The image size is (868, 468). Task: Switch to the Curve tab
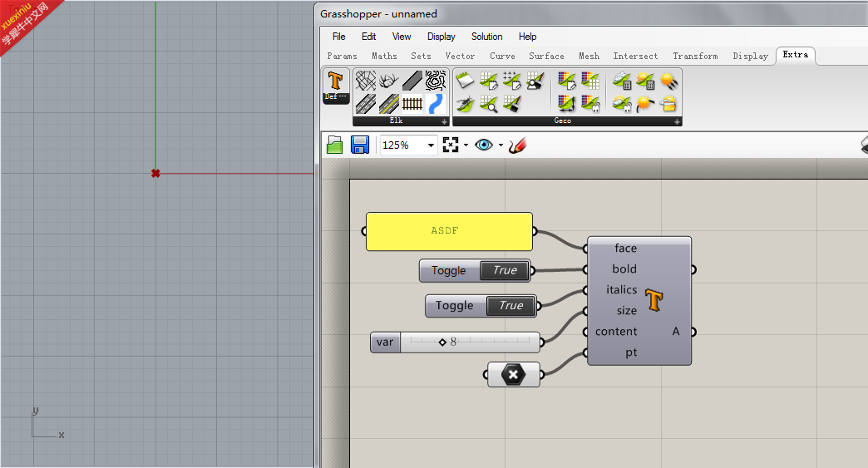[503, 56]
